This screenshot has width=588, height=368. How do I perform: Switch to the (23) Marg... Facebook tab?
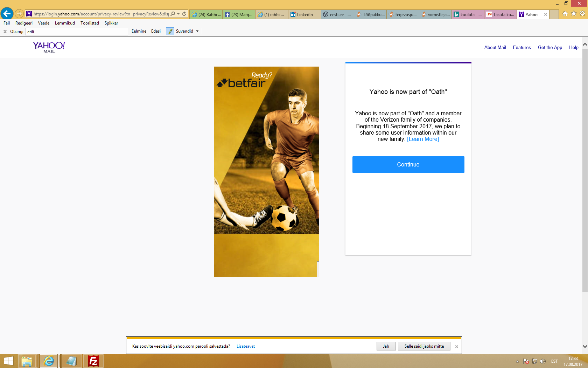239,14
